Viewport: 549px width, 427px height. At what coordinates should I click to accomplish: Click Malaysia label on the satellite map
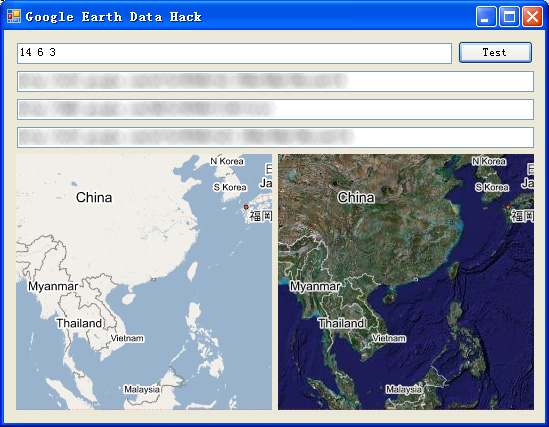pyautogui.click(x=404, y=389)
